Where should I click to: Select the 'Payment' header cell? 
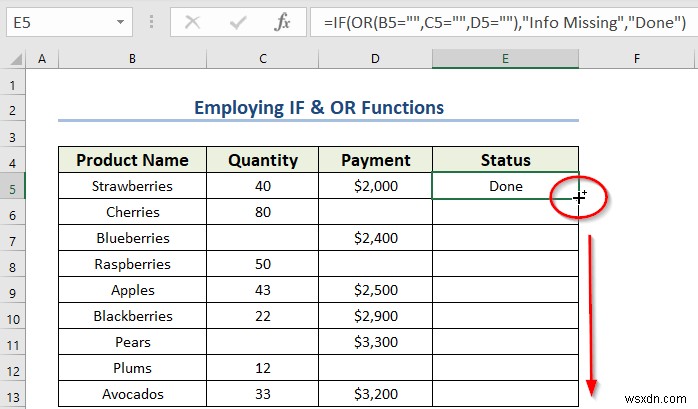click(375, 160)
